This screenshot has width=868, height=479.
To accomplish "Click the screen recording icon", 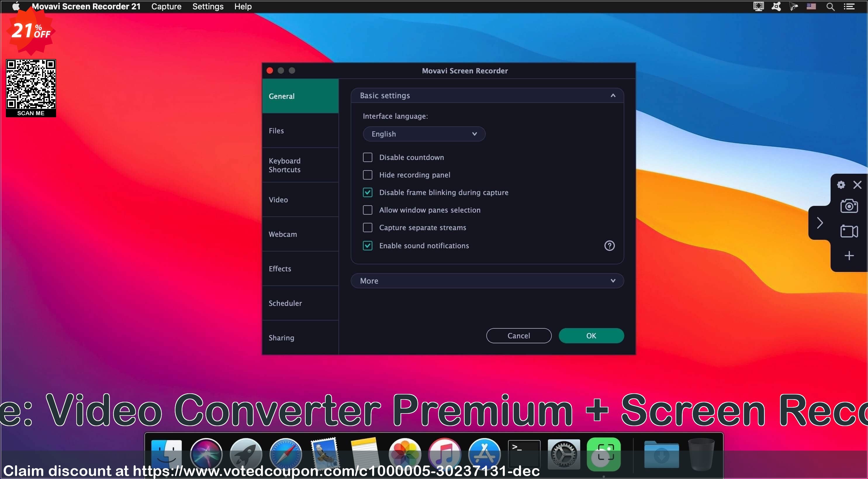I will (x=849, y=231).
